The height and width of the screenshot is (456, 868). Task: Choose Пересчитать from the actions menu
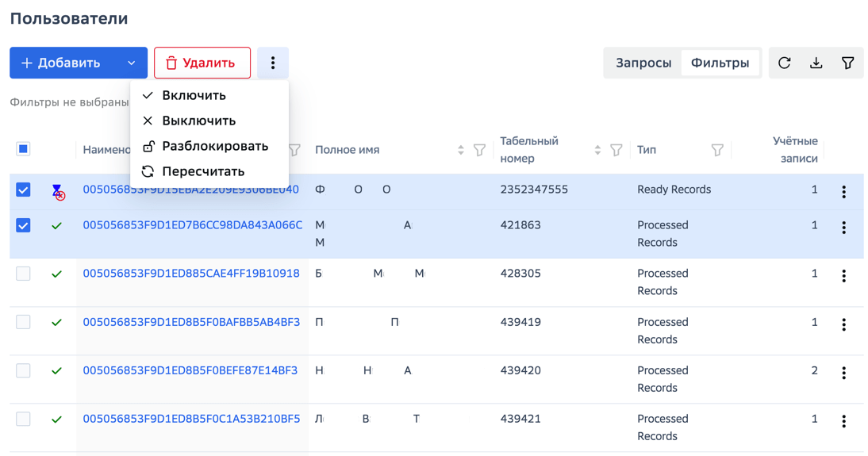(x=209, y=171)
